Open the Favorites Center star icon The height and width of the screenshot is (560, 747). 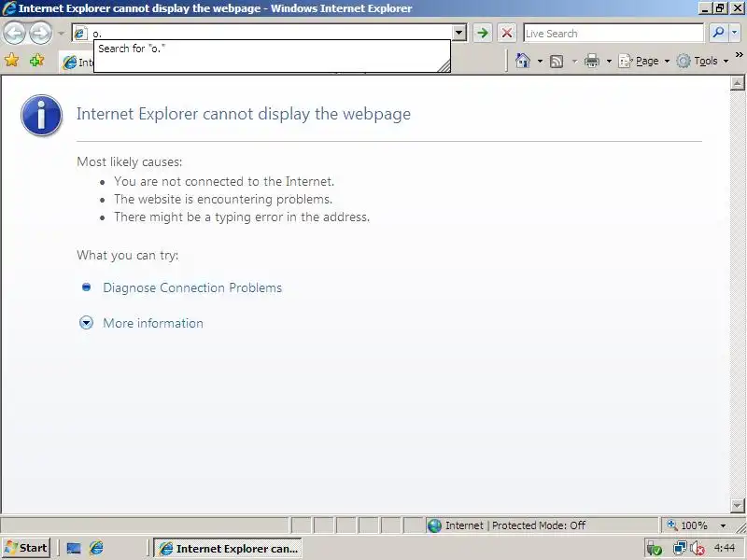(12, 61)
